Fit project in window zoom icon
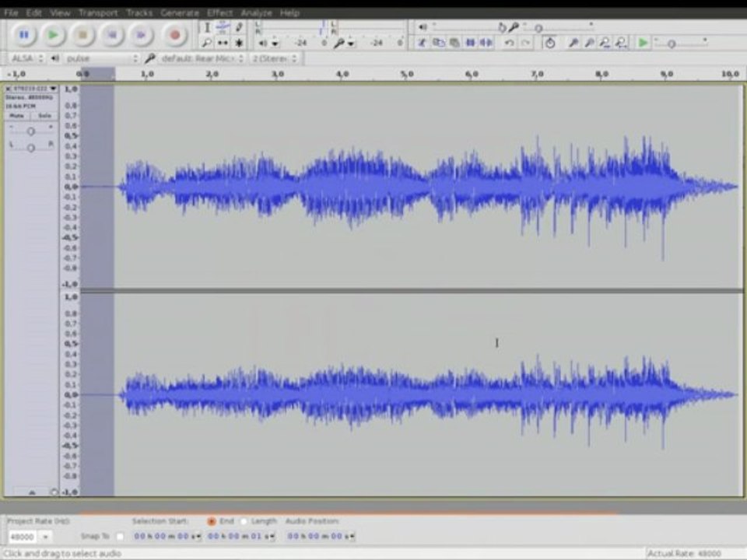This screenshot has width=747, height=560. point(621,43)
